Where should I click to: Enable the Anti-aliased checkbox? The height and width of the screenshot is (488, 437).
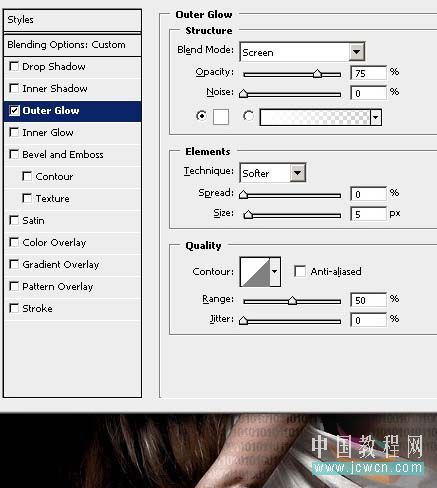300,271
